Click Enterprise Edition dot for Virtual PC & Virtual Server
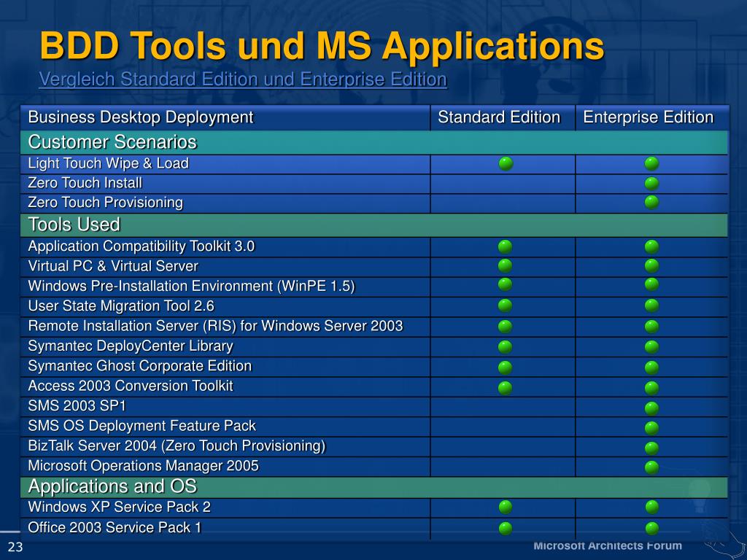Image resolution: width=747 pixels, height=560 pixels. pos(651,265)
